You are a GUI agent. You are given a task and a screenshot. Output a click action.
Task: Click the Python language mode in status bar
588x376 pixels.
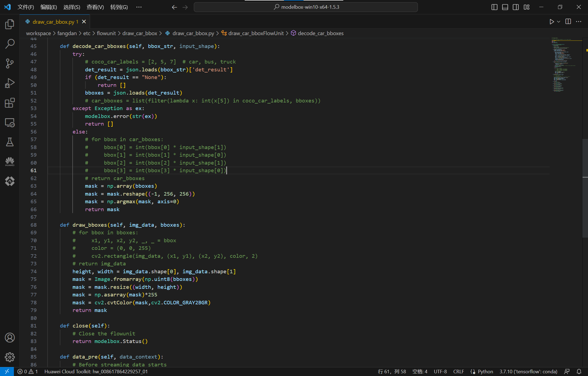point(485,372)
